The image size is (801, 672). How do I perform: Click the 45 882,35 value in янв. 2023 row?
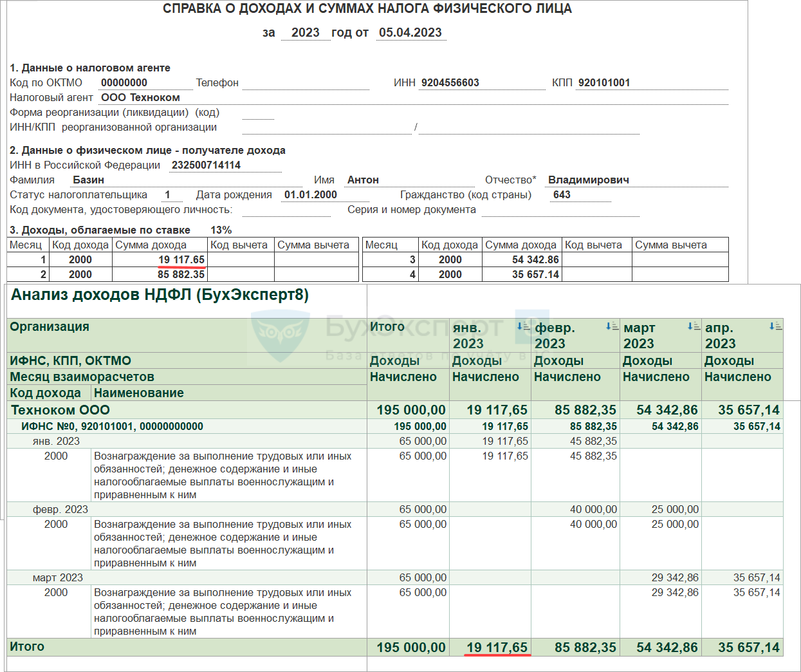593,441
